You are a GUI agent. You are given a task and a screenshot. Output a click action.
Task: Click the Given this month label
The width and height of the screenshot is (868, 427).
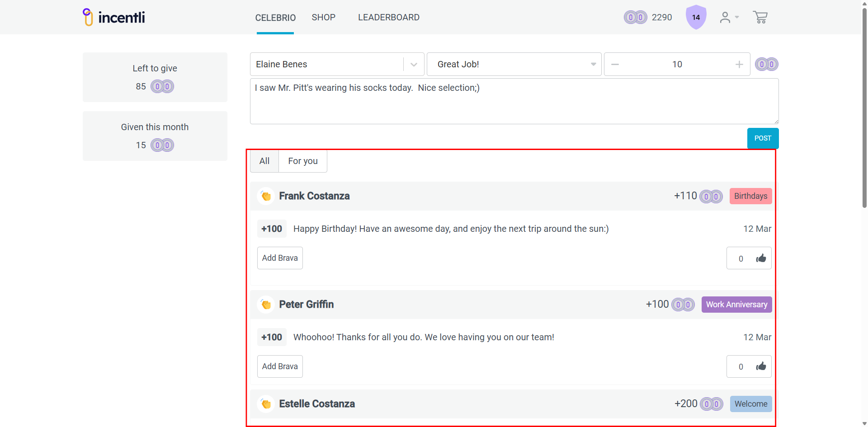[x=155, y=127]
